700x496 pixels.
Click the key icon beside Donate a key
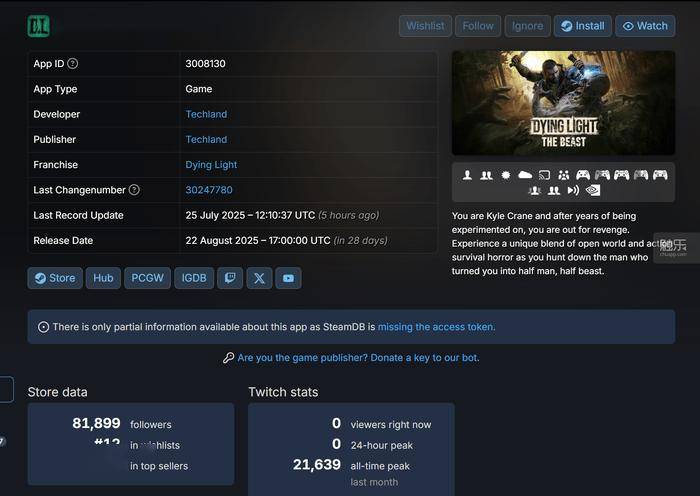(x=229, y=358)
